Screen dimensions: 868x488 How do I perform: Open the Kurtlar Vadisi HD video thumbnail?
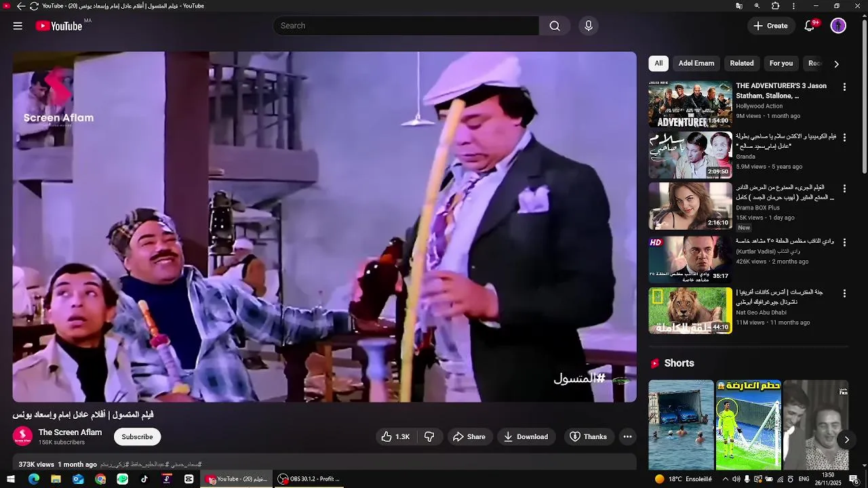coord(690,260)
